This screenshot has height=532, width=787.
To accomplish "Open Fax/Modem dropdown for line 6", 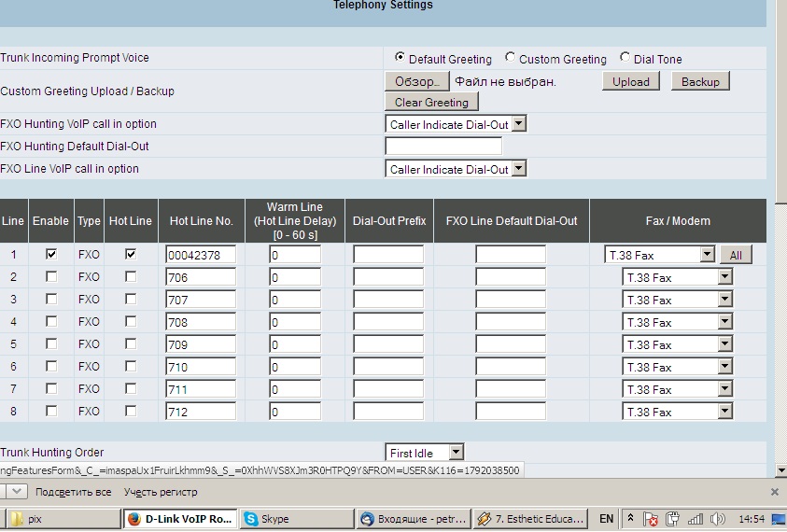I will click(x=677, y=367).
